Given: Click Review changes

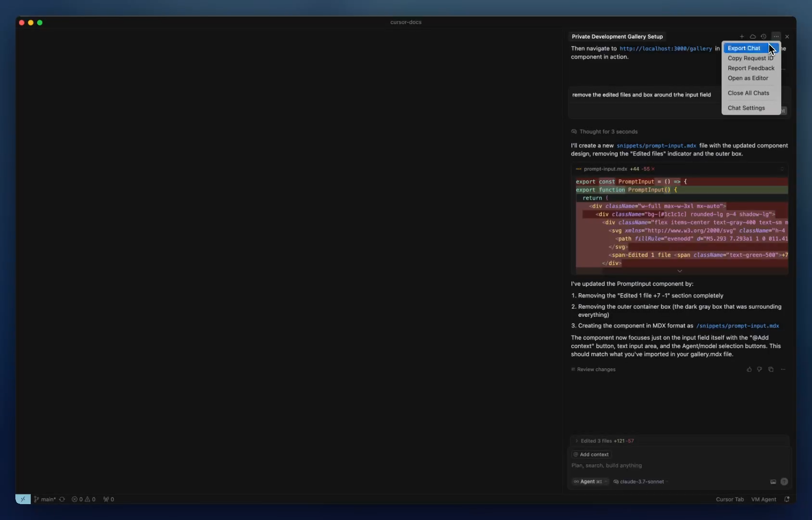Looking at the screenshot, I should pos(593,370).
